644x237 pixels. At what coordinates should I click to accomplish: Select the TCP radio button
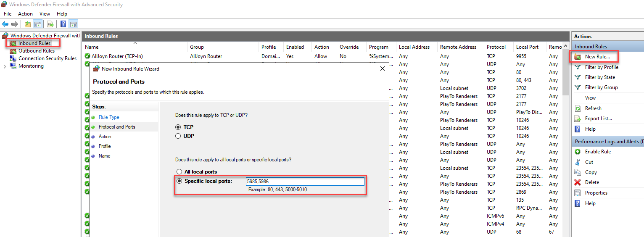178,127
